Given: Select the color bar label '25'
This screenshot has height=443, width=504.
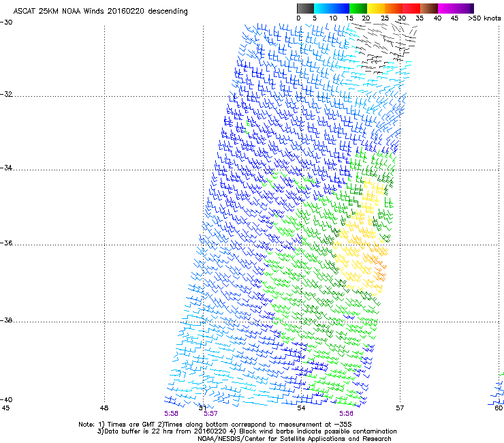Looking at the screenshot, I should point(385,18).
